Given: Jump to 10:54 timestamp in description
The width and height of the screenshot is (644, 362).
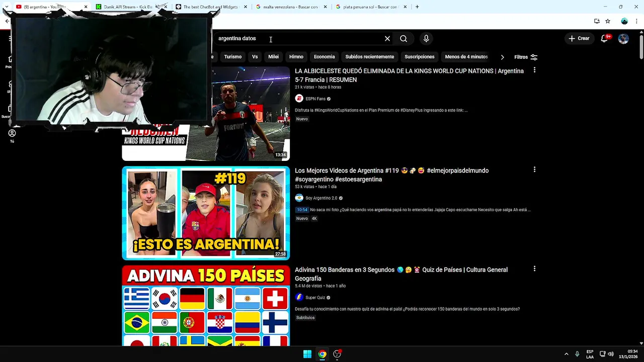Looking at the screenshot, I should point(302,210).
